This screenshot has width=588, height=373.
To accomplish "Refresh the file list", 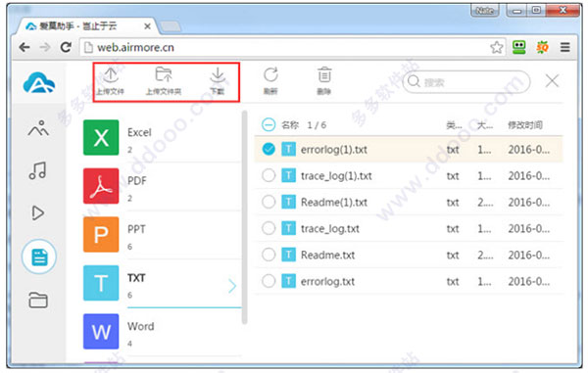I will click(270, 75).
